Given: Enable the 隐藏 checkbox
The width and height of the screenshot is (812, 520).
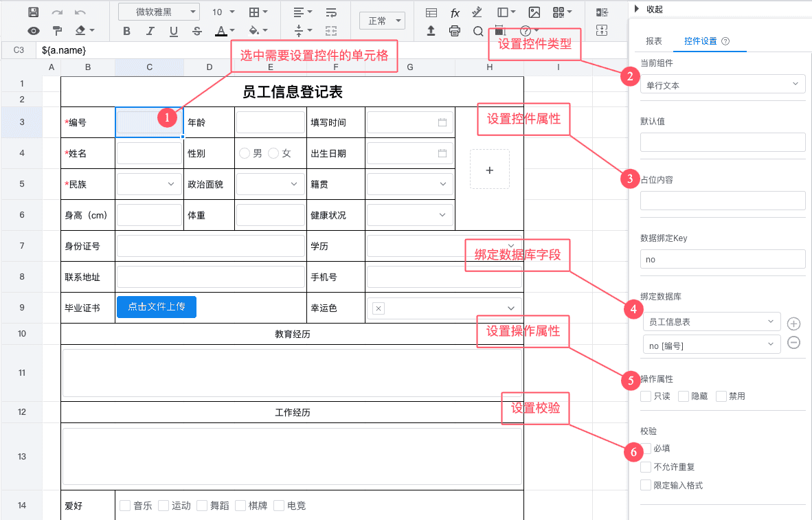Looking at the screenshot, I should pos(684,396).
